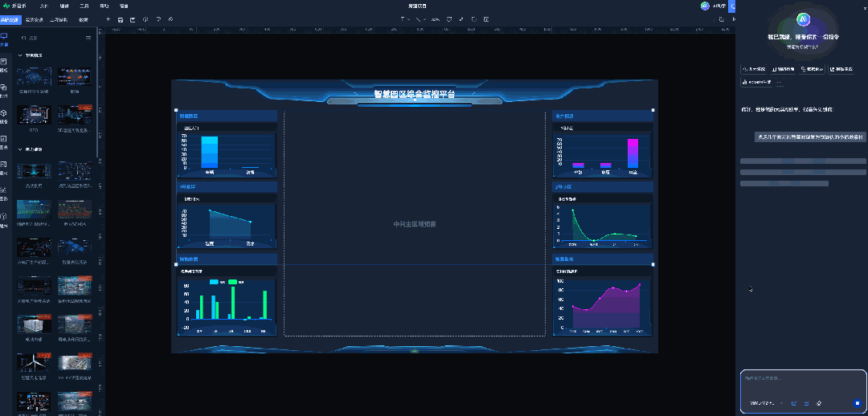This screenshot has width=868, height=416.
Task: Click the 中间主区域预留 placeholder
Action: (x=415, y=224)
